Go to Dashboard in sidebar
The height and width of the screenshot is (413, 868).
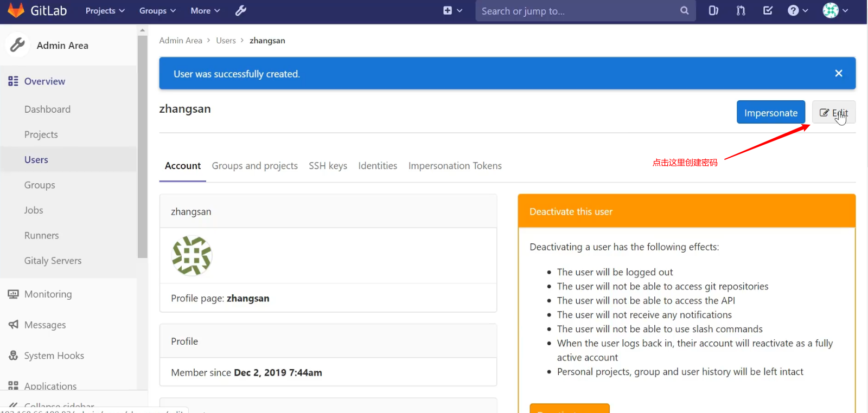47,109
